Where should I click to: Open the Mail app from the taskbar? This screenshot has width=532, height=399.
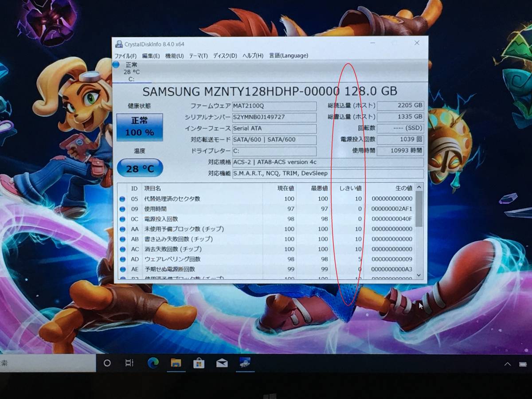pos(222,363)
